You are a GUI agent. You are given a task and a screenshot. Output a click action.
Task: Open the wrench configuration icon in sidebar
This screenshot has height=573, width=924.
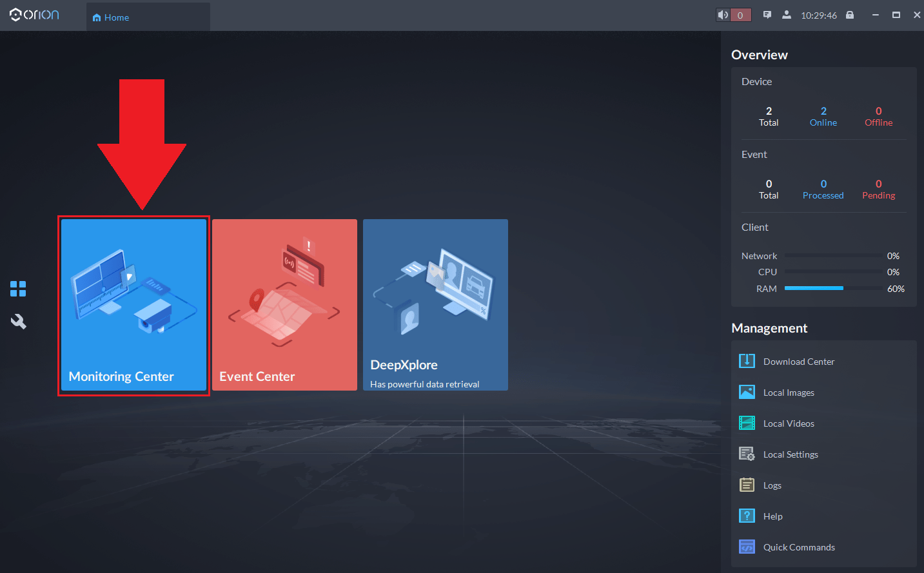(x=18, y=322)
